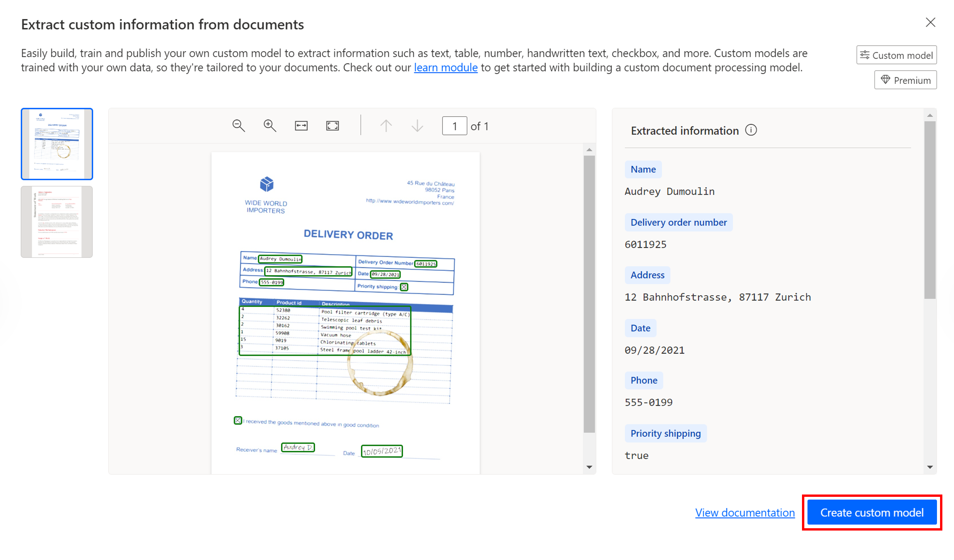This screenshot has width=954, height=560.
Task: Click the Extracted information info icon
Action: tap(751, 130)
